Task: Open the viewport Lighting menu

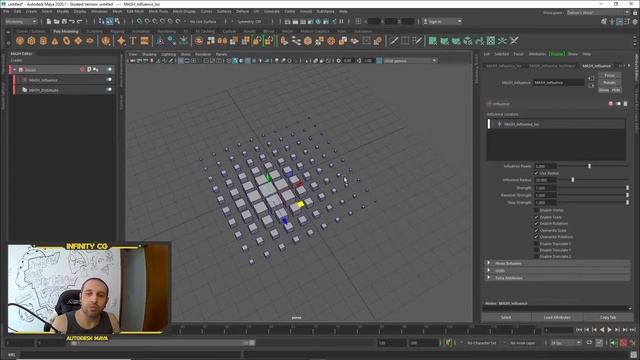Action: 169,54
